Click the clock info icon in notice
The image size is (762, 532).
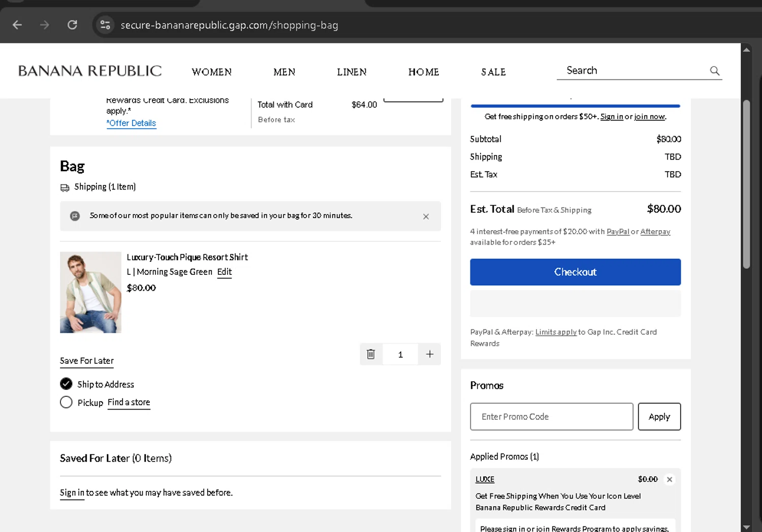coord(75,216)
